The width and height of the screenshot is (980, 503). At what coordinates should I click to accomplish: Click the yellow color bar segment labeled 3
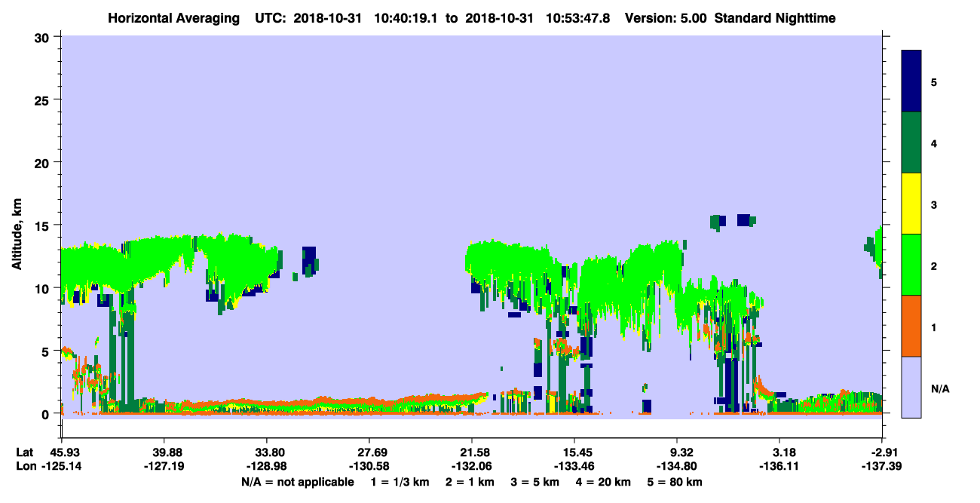coord(911,204)
